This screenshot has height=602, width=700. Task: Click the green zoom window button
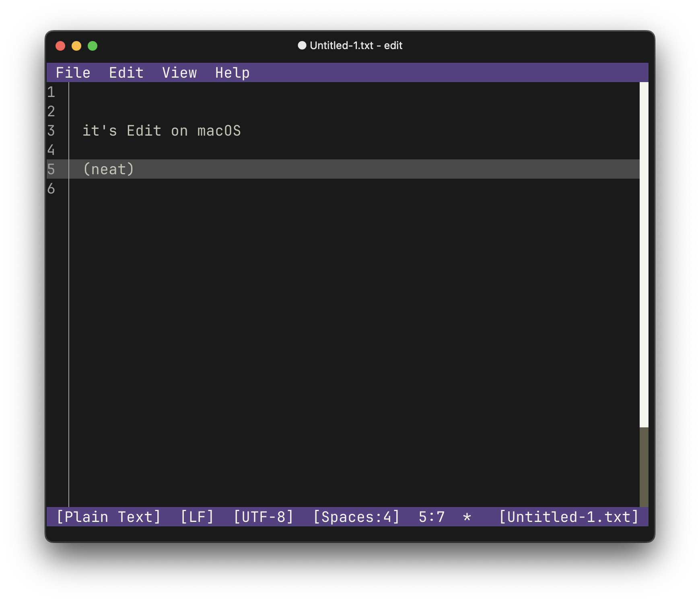[93, 46]
